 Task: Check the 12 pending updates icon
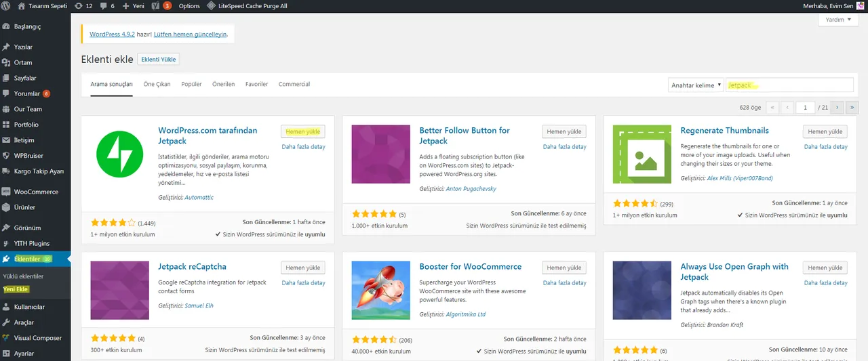click(x=83, y=5)
